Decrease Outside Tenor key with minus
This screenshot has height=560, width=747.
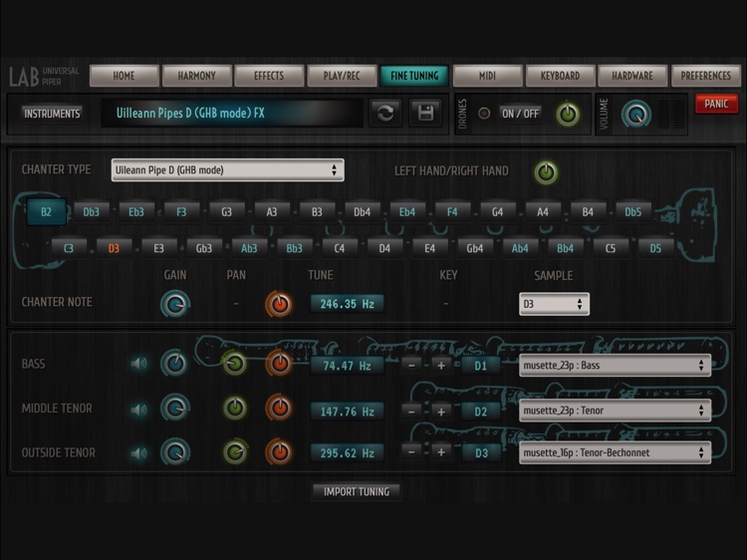click(x=411, y=452)
